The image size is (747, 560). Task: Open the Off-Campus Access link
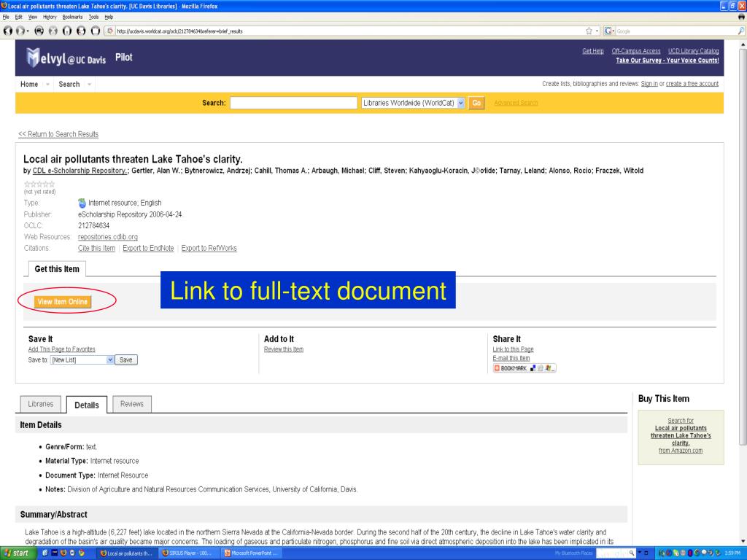636,51
